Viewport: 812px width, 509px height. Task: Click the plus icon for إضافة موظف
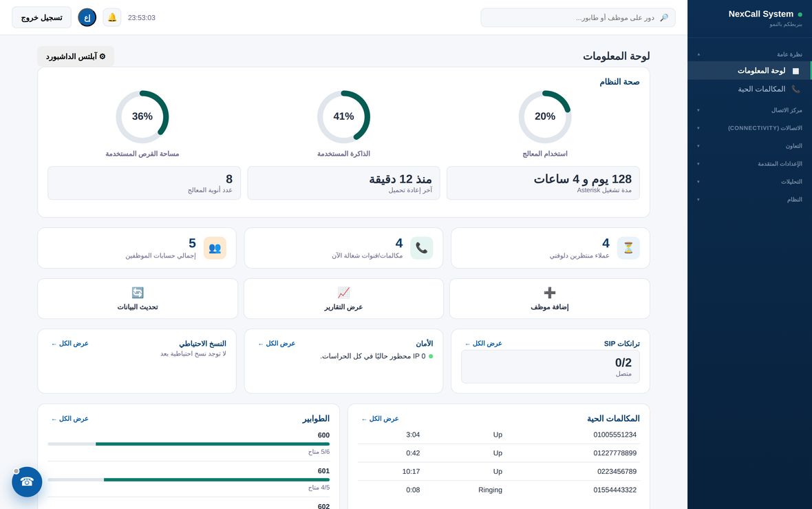(x=549, y=292)
